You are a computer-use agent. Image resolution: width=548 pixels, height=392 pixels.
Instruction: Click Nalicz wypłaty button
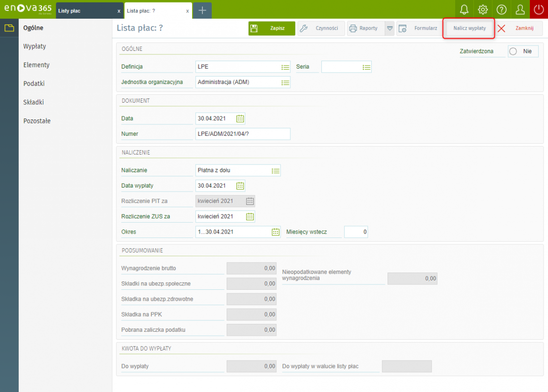(x=469, y=28)
